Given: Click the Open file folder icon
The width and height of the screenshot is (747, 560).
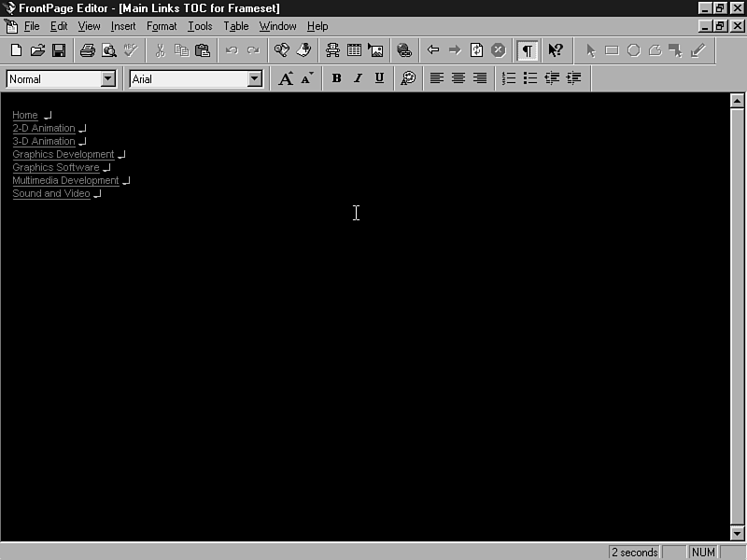Looking at the screenshot, I should click(37, 50).
